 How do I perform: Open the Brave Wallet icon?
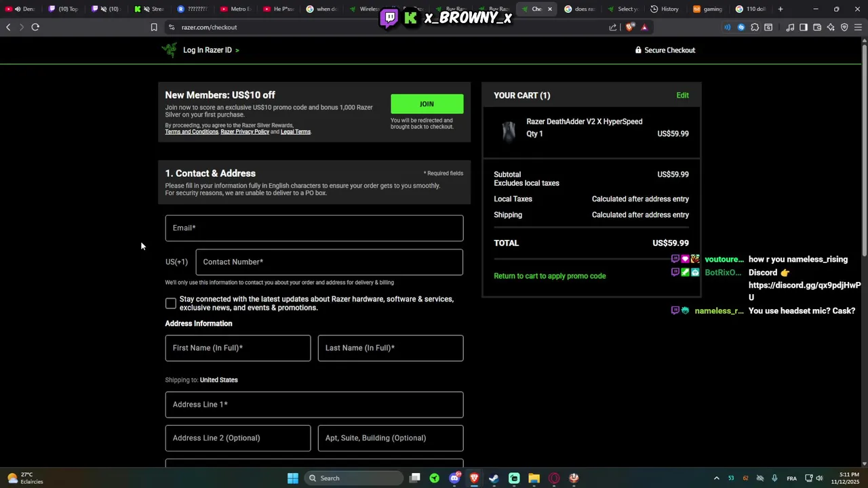(817, 27)
